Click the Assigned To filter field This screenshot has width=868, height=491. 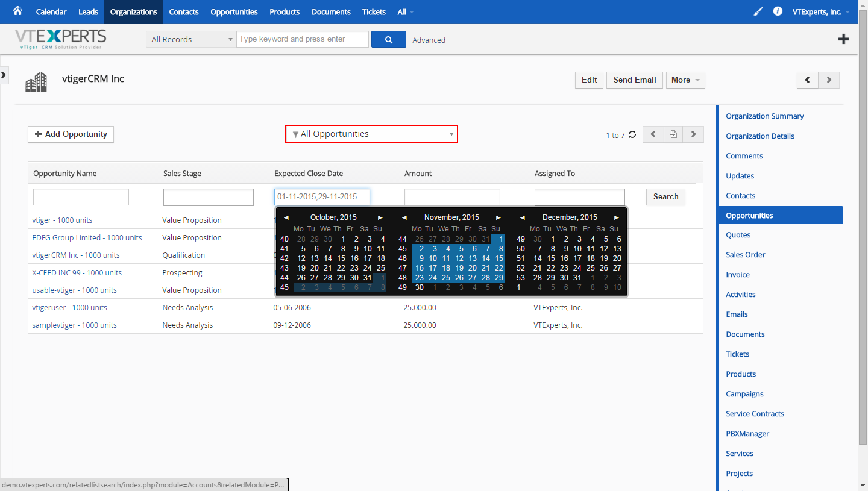580,197
